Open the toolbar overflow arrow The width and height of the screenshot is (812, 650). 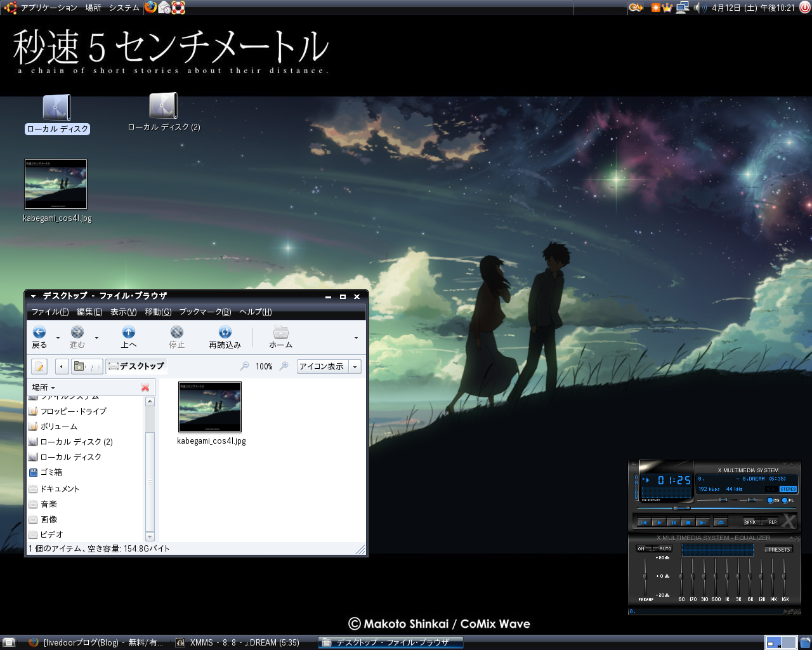pos(356,338)
